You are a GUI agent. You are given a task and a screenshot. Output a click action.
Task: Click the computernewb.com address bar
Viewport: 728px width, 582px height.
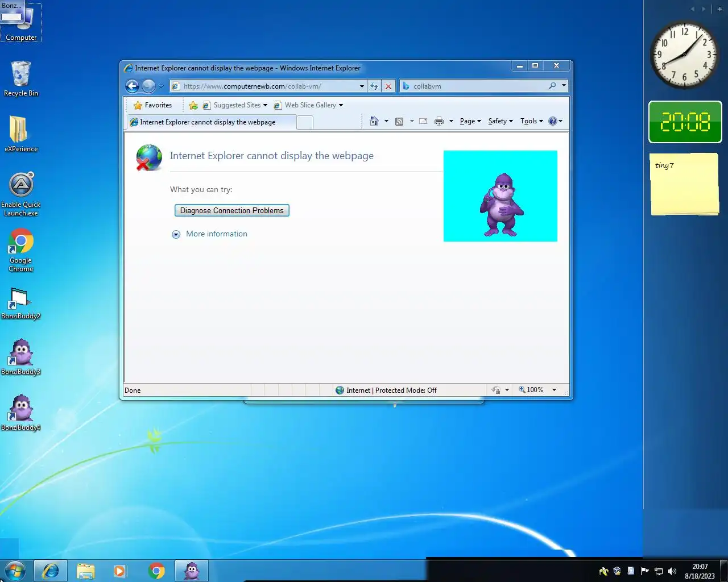(264, 86)
